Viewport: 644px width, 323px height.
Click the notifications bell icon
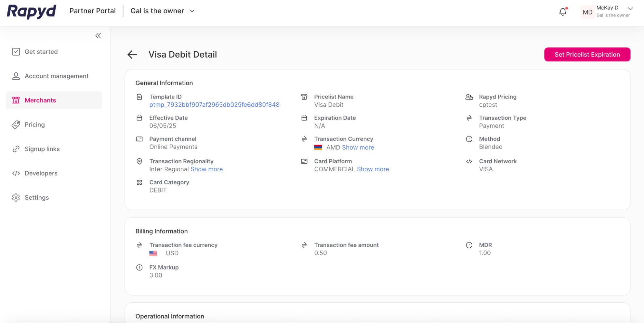click(x=563, y=12)
